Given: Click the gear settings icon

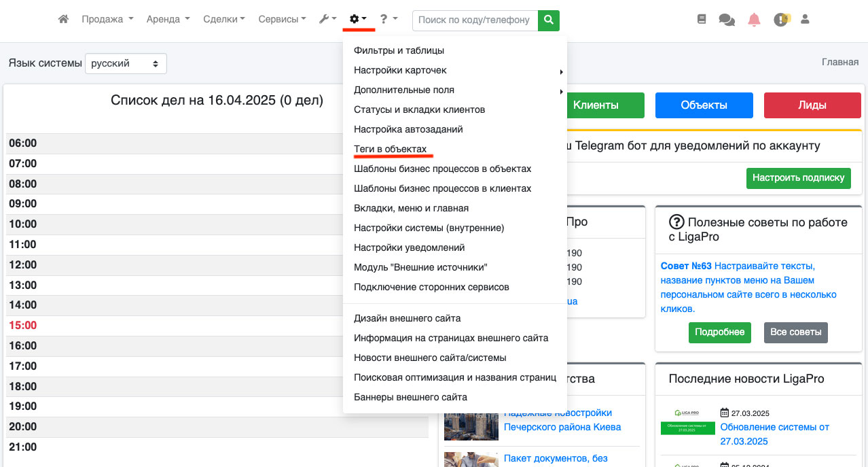Looking at the screenshot, I should pos(358,20).
